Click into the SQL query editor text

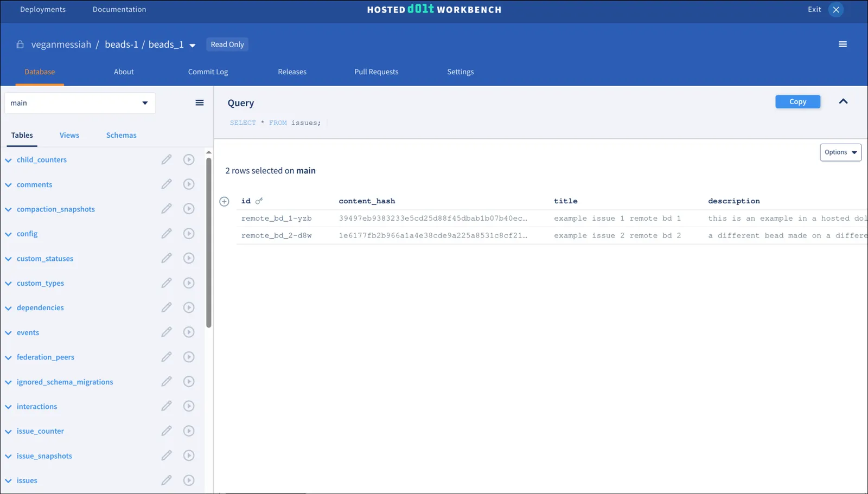click(x=275, y=123)
